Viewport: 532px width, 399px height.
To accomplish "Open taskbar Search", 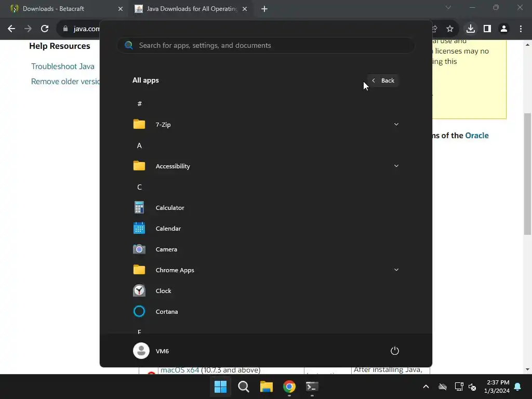I will click(244, 387).
